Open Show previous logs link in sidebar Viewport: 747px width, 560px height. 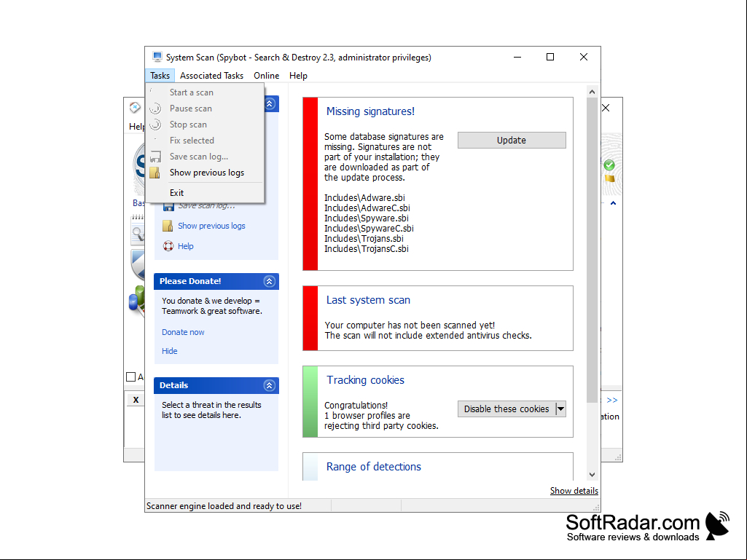[211, 226]
